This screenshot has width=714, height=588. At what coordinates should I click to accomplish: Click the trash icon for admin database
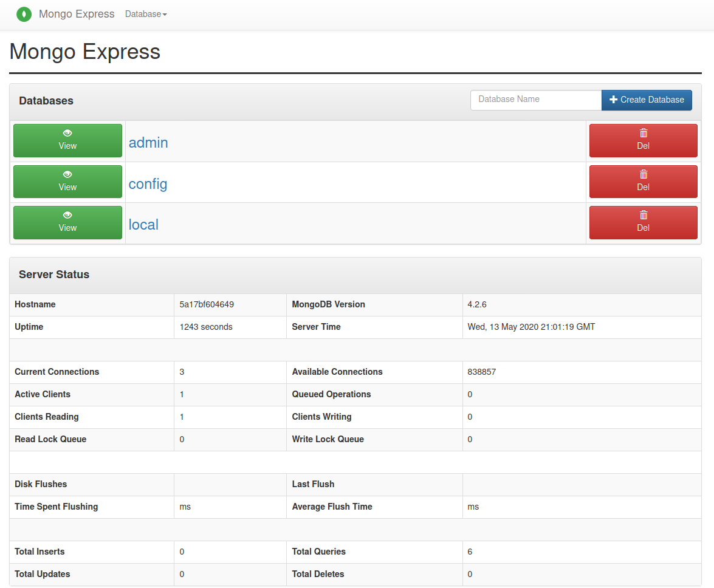[x=644, y=133]
